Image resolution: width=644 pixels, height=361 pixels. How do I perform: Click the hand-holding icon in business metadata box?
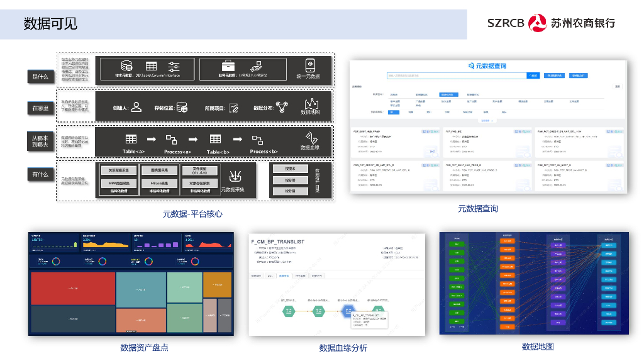pyautogui.click(x=256, y=65)
